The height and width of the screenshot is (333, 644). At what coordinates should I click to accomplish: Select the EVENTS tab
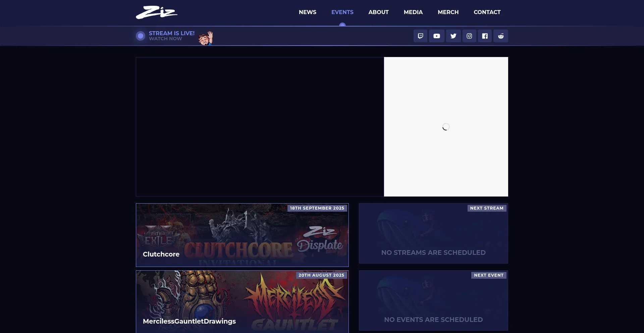tap(342, 12)
